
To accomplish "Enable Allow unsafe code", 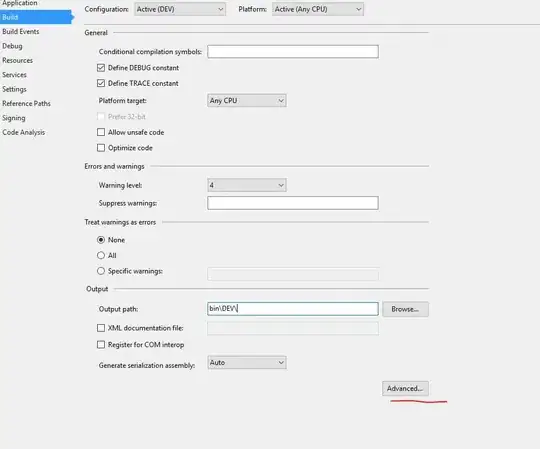I will 101,132.
